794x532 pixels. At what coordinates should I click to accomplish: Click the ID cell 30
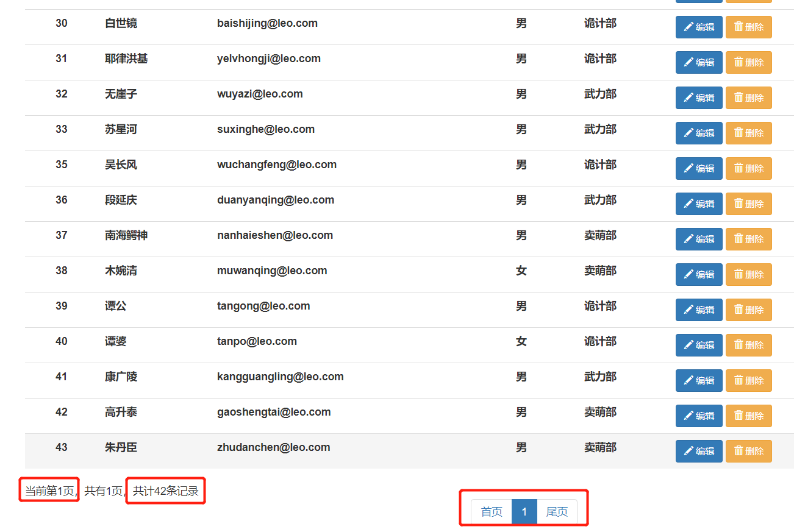62,23
